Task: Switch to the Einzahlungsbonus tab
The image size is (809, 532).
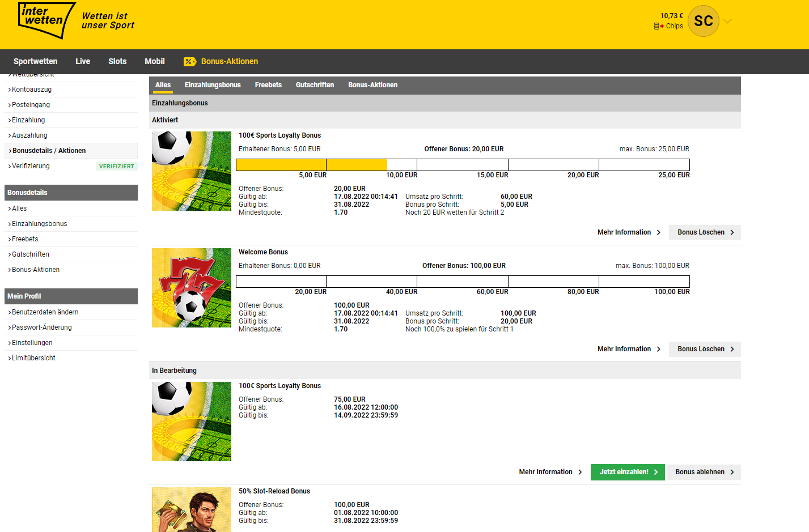Action: (213, 85)
